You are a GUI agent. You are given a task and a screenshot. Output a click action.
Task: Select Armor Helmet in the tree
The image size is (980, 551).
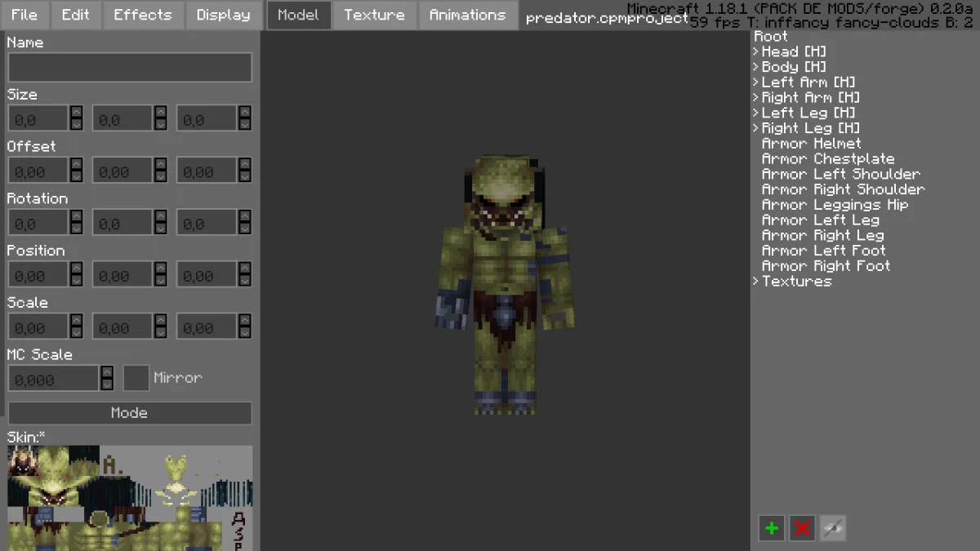point(811,144)
